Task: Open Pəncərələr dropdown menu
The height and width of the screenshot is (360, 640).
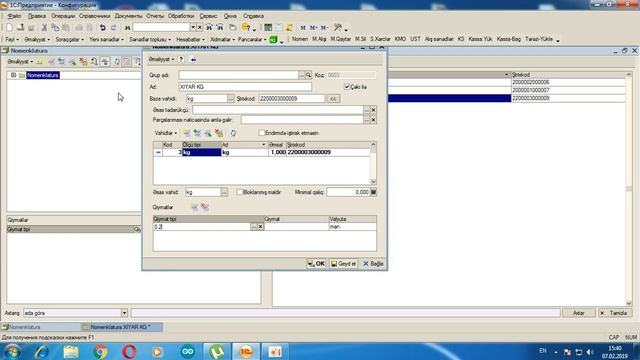Action: [x=252, y=40]
